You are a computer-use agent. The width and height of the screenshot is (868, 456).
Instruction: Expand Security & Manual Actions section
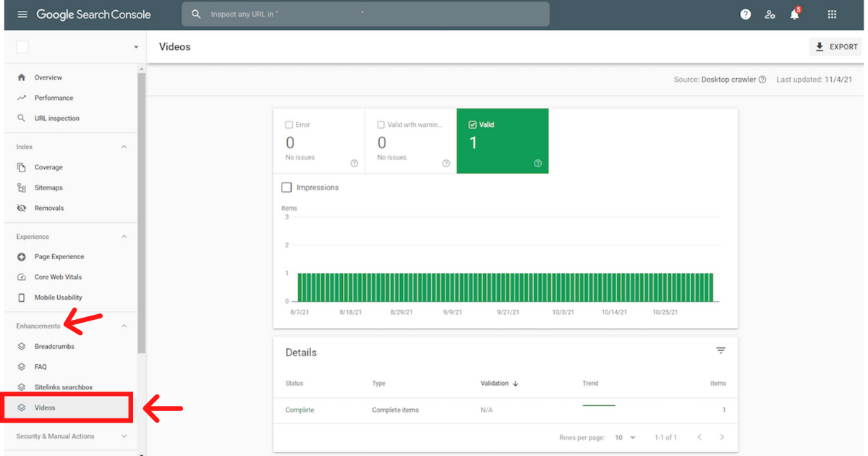(124, 436)
